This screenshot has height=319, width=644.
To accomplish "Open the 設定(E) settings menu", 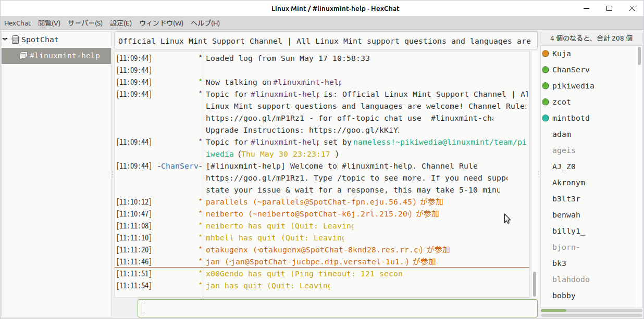I will pyautogui.click(x=120, y=23).
